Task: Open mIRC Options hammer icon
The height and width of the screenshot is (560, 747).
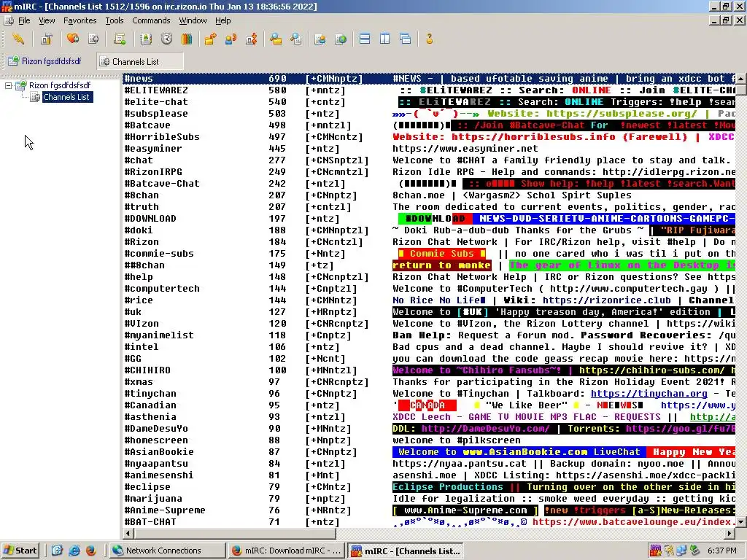Action: click(46, 39)
